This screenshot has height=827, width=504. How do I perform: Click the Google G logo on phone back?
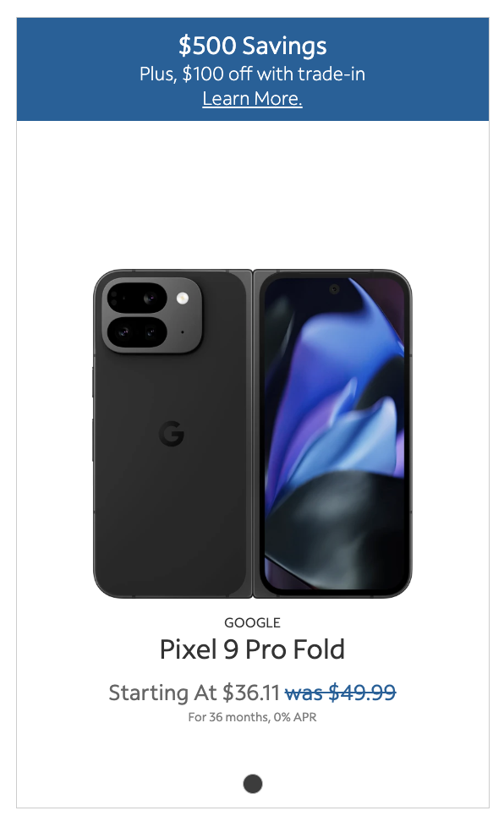[x=172, y=434]
